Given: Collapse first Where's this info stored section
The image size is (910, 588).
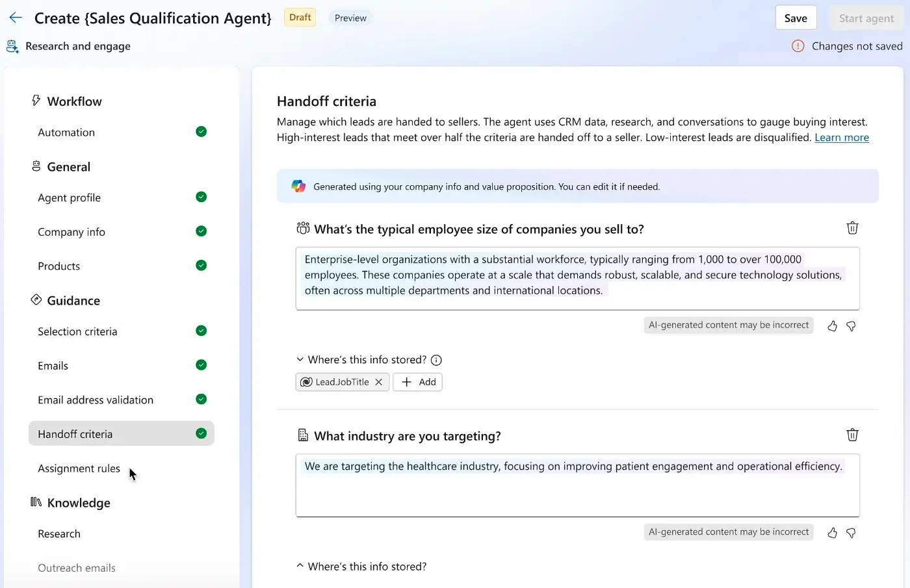Looking at the screenshot, I should 300,359.
